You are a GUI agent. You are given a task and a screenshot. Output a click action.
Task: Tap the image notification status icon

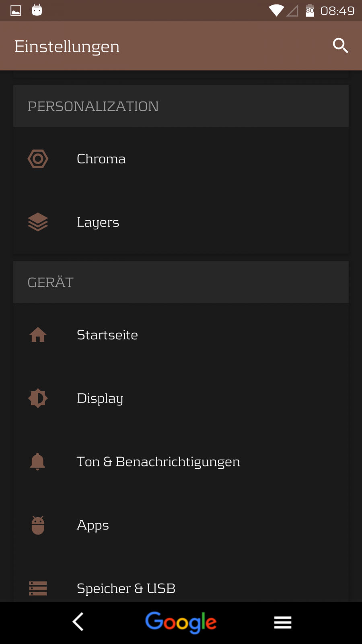coord(16,10)
